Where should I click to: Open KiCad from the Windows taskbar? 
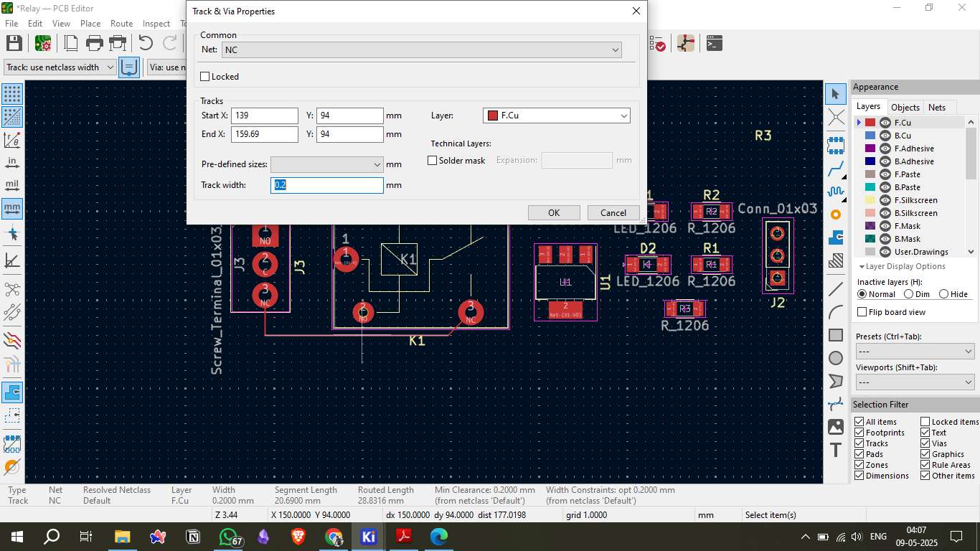[369, 536]
